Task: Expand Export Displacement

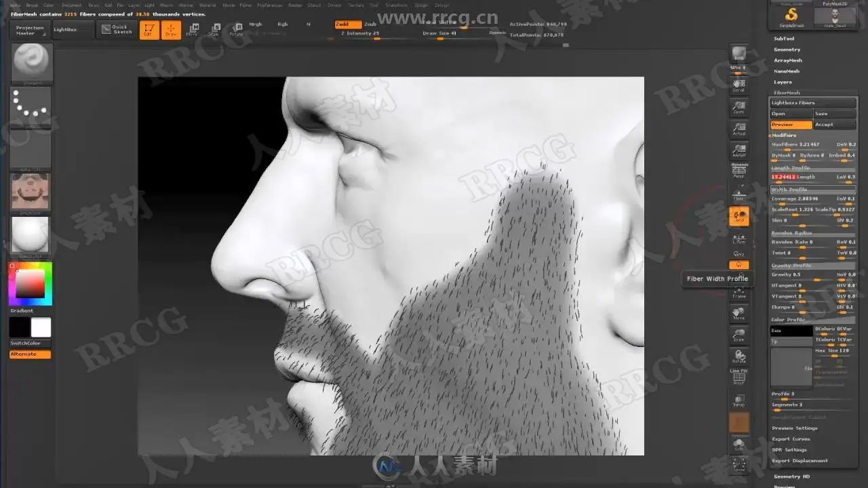Action: (x=800, y=461)
